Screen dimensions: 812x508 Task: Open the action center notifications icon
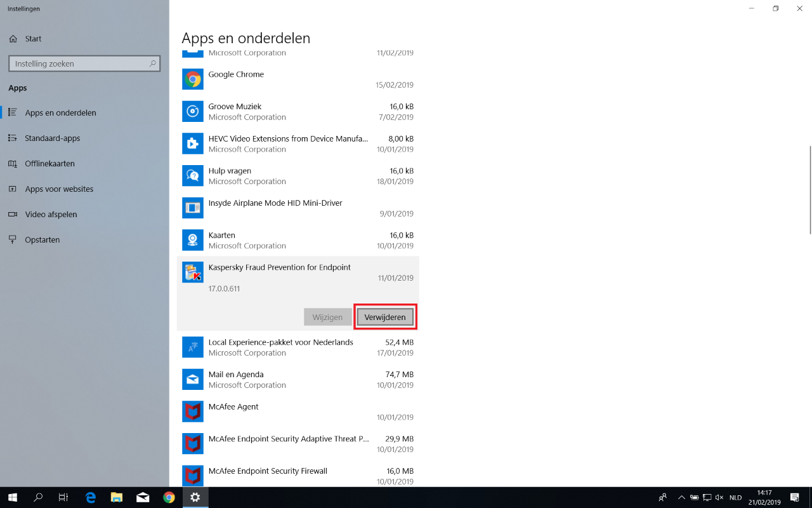(x=795, y=497)
